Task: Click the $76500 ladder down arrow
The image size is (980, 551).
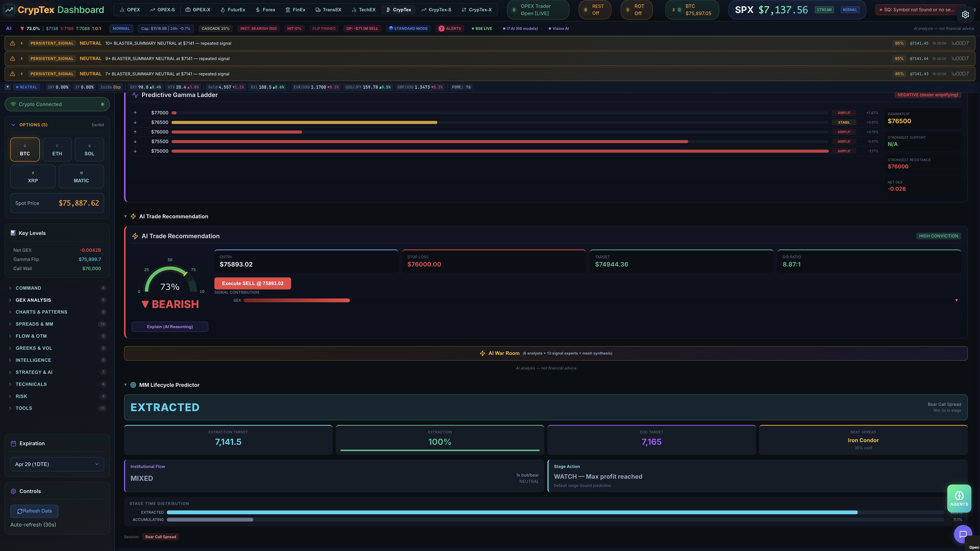Action: 135,122
